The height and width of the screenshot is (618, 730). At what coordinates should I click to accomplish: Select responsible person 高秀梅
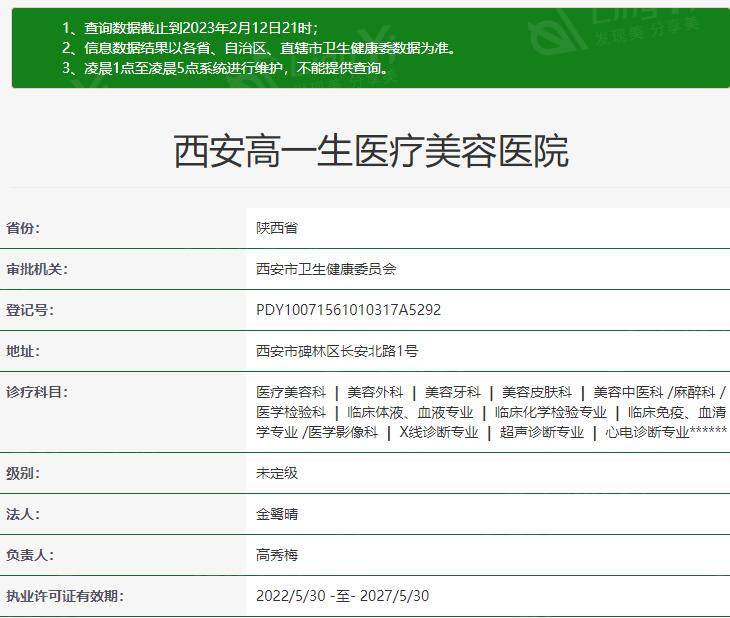tap(277, 555)
